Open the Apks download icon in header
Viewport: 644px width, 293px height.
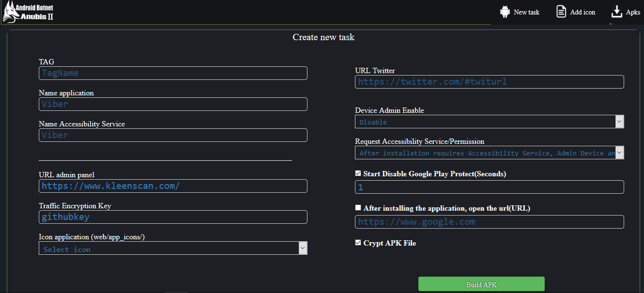tap(617, 12)
